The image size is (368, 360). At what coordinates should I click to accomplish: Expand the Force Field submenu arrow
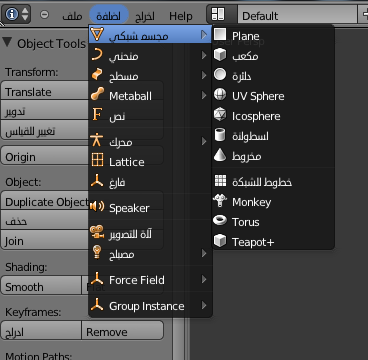tap(204, 279)
